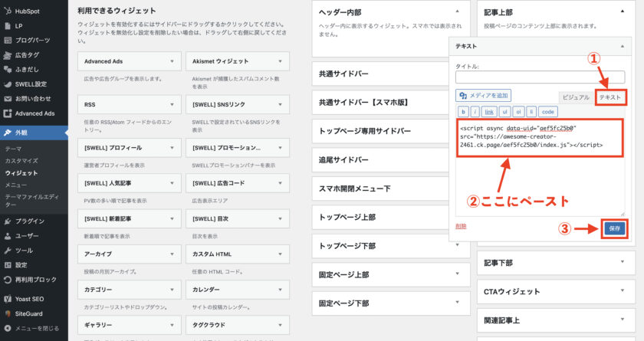644x341 pixels.
Task: Click メディアを追加 button
Action: point(484,96)
